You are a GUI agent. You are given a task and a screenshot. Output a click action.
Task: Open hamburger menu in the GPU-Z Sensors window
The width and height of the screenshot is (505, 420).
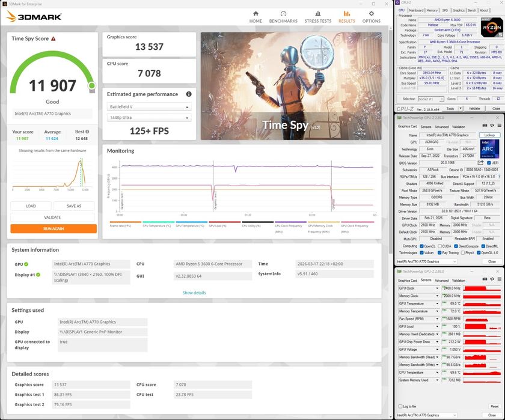coord(498,280)
